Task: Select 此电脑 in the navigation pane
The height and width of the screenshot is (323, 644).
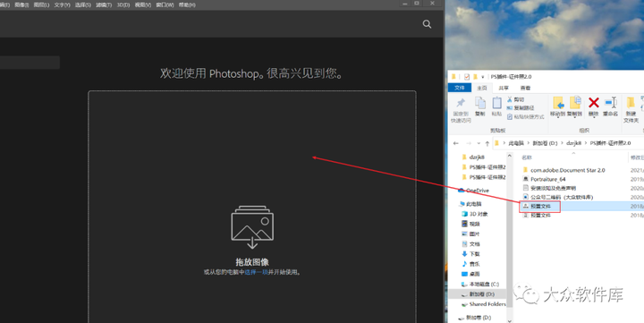Action: tap(475, 204)
